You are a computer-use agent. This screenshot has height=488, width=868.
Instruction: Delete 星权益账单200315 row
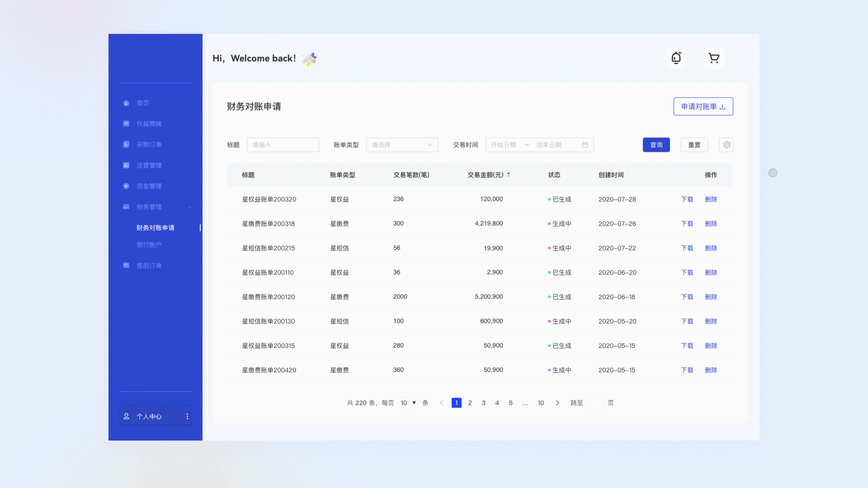tap(711, 346)
